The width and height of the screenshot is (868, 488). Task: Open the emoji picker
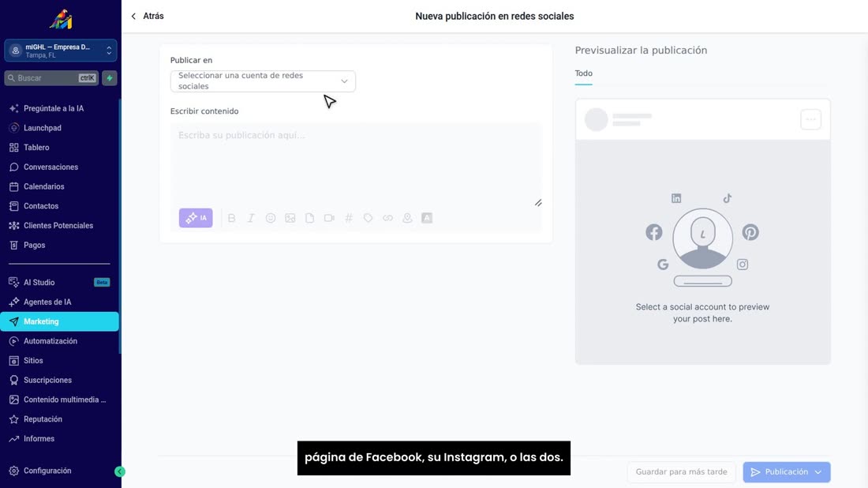(x=270, y=218)
